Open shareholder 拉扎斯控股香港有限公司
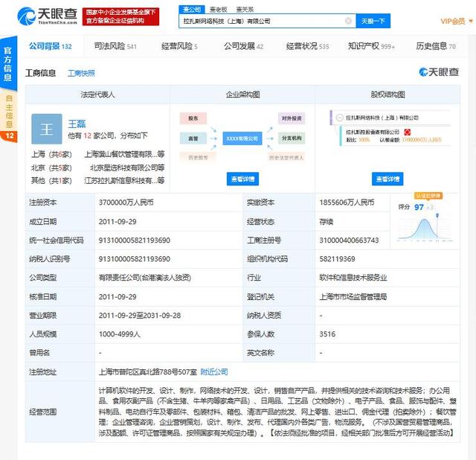This screenshot has height=460, width=476. [373, 132]
